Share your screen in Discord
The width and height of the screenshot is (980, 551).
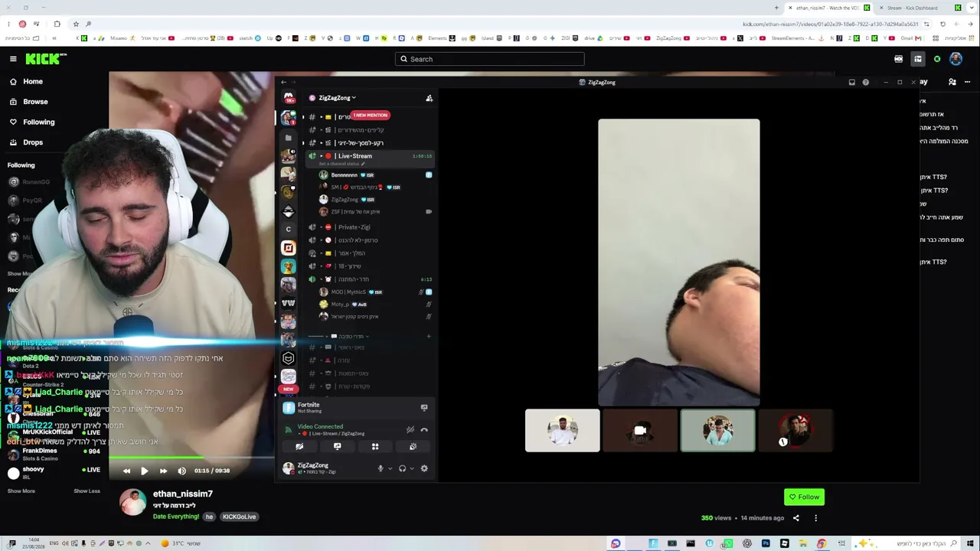338,447
